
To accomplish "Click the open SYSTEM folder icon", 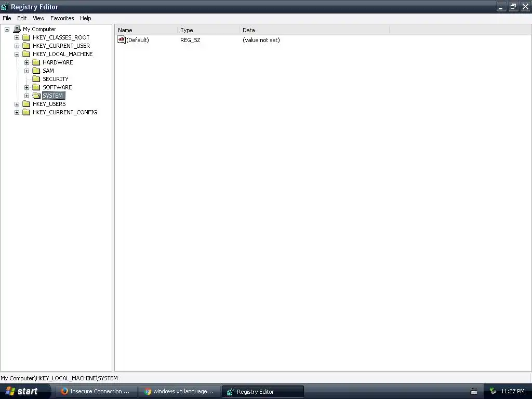I will point(36,96).
